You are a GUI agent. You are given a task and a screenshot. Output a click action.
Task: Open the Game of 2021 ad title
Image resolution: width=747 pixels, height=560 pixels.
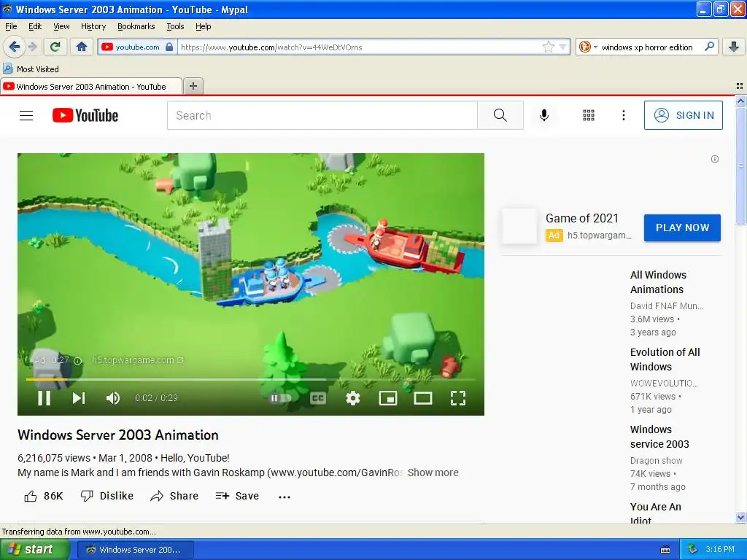point(581,218)
